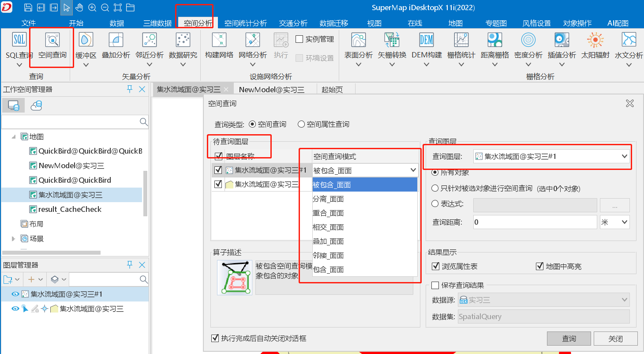Expand the arrow under SQL查询
644x354 pixels.
[x=19, y=65]
